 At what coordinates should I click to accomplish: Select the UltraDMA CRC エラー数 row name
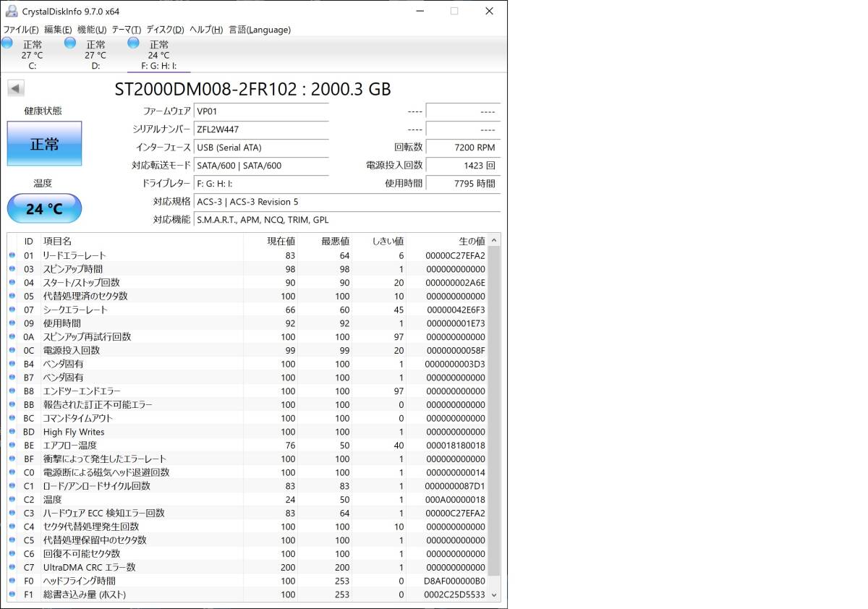(90, 568)
